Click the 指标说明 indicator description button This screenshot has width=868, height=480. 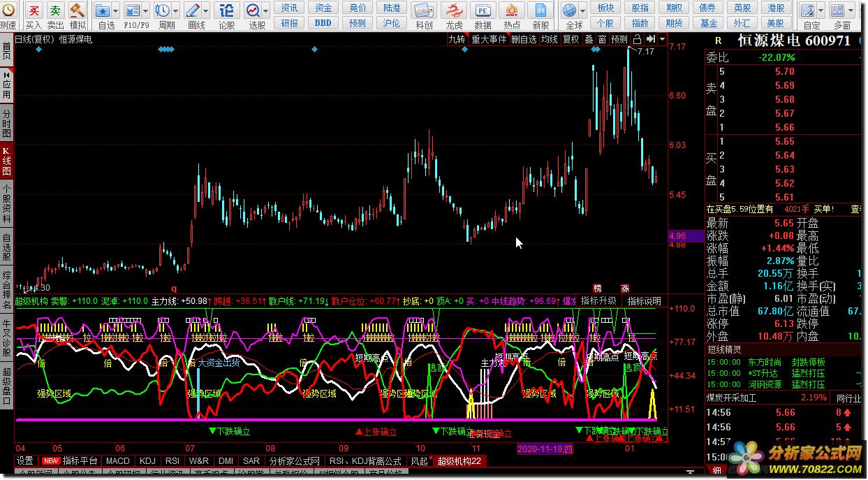coord(643,301)
